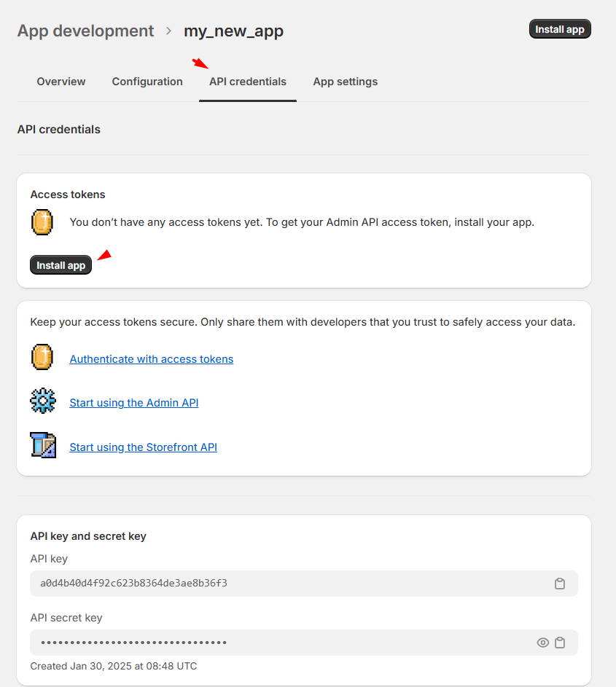Viewport: 616px width, 687px height.
Task: Open Start using the Storefront API link
Action: coord(144,447)
